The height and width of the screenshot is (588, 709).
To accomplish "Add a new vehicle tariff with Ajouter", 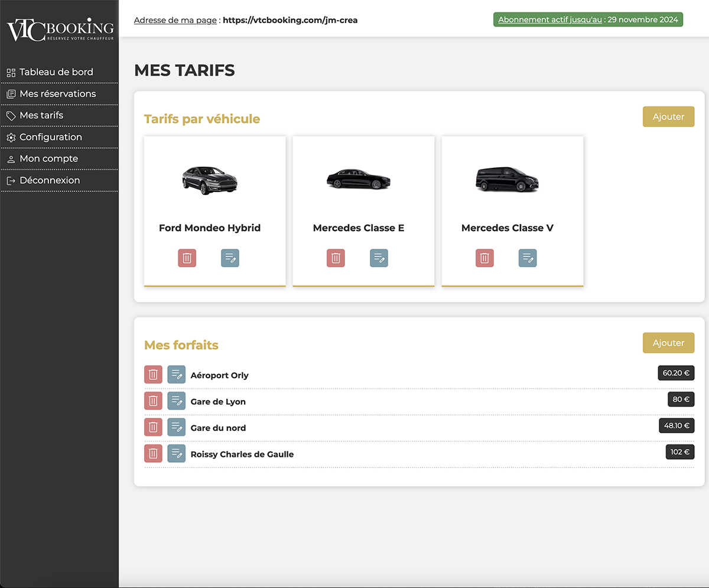I will point(668,116).
